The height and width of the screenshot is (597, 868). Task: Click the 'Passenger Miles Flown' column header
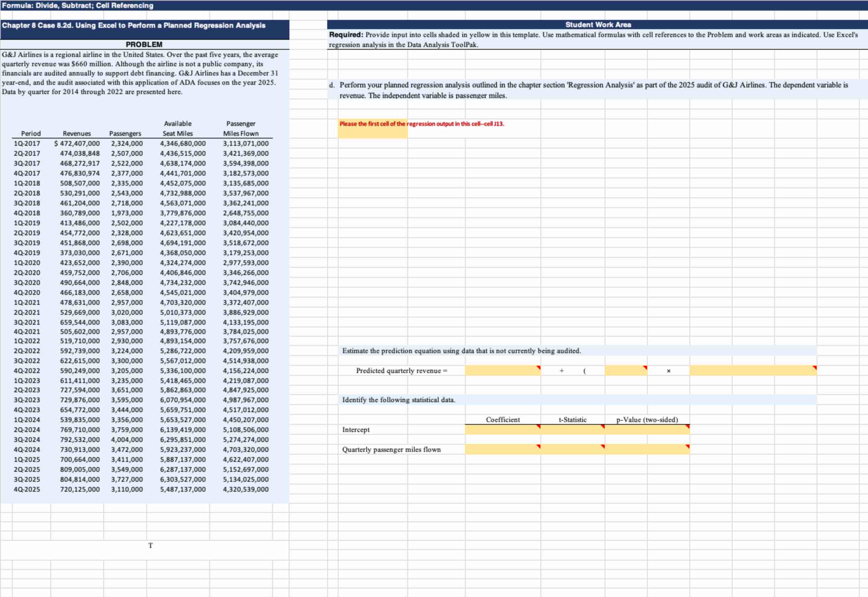241,128
